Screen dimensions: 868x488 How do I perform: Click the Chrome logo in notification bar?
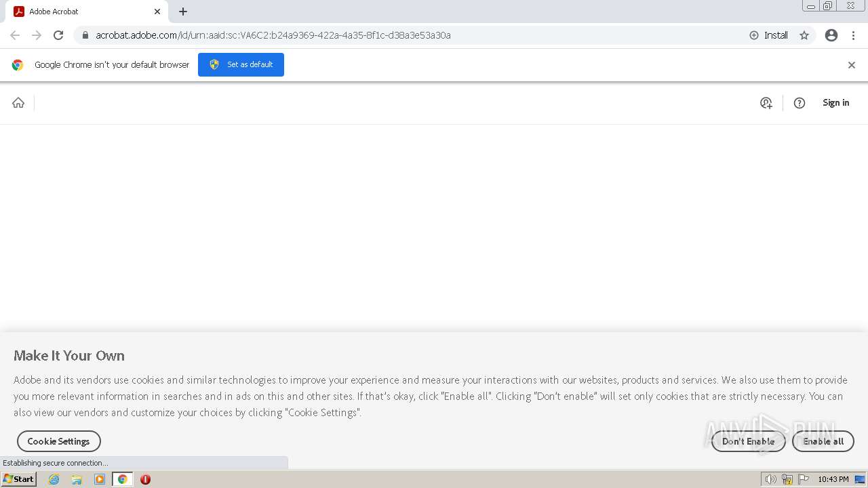pyautogui.click(x=18, y=65)
